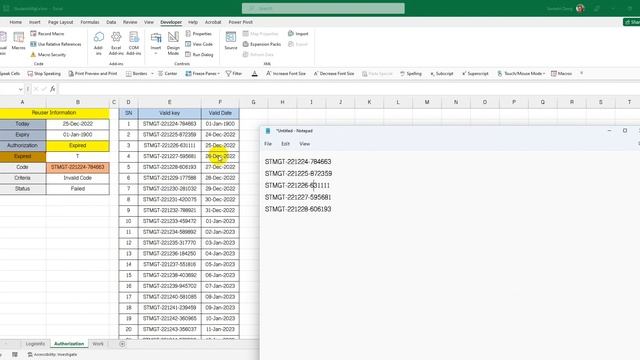Click Accessibility Investigate in the status bar
The height and width of the screenshot is (360, 640).
point(52,354)
